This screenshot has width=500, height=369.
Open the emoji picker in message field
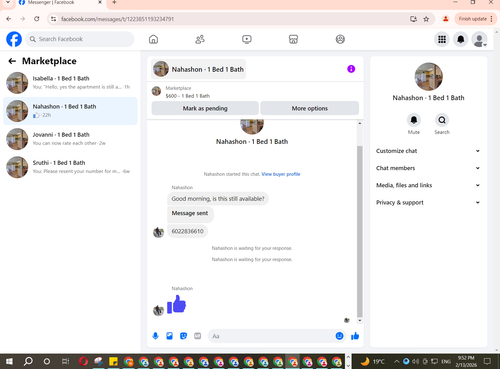pyautogui.click(x=339, y=336)
